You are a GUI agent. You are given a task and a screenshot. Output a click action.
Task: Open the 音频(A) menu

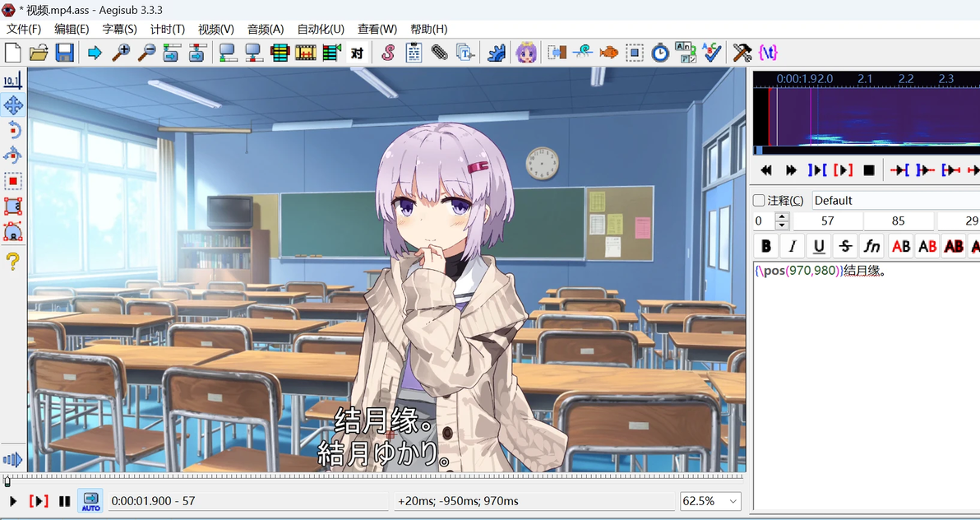(266, 29)
